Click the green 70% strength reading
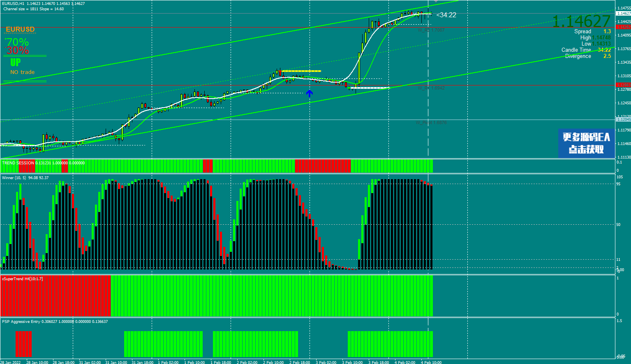Viewport: 631px width, 364px height. point(17,42)
